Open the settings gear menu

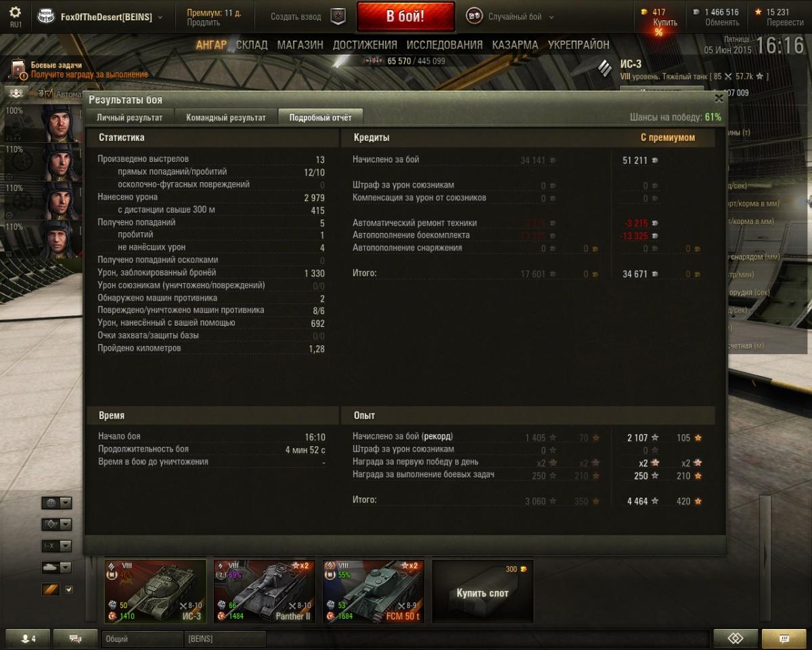click(x=15, y=12)
